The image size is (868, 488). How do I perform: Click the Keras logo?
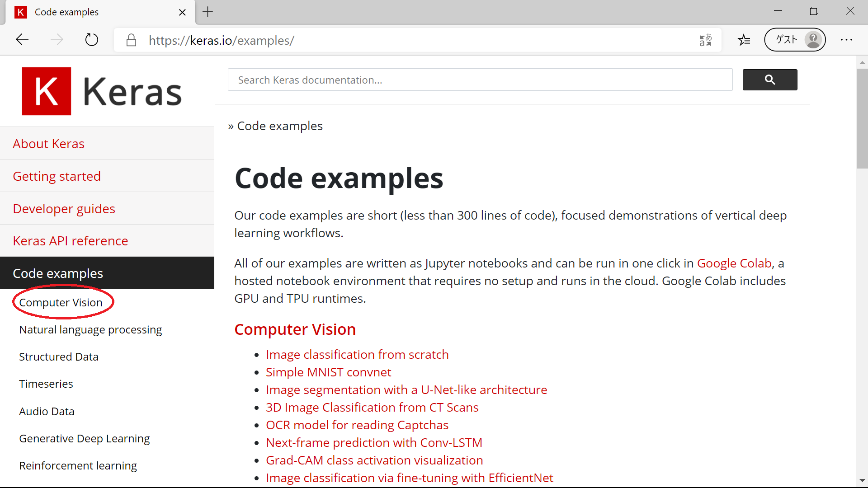tap(102, 91)
